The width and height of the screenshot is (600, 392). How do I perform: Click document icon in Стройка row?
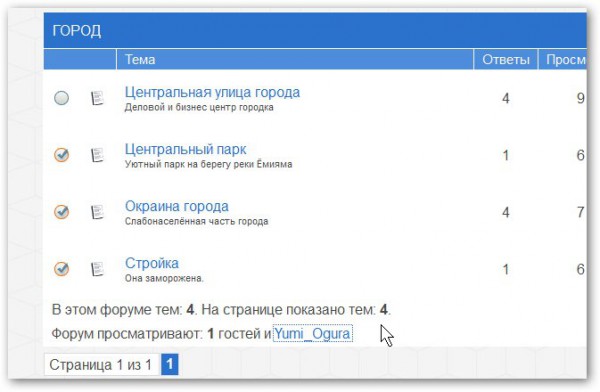click(x=97, y=269)
